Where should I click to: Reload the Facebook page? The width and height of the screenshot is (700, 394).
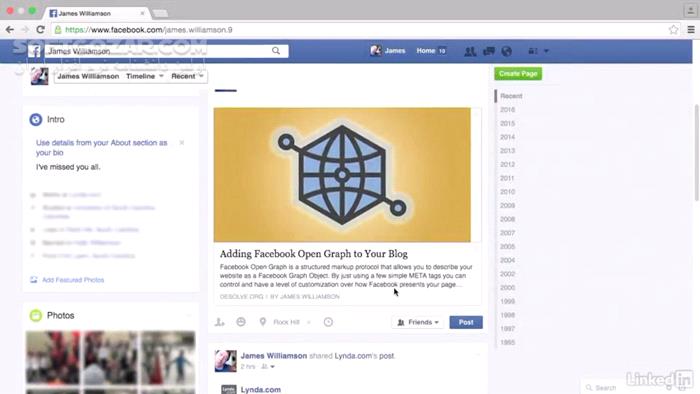coord(40,30)
